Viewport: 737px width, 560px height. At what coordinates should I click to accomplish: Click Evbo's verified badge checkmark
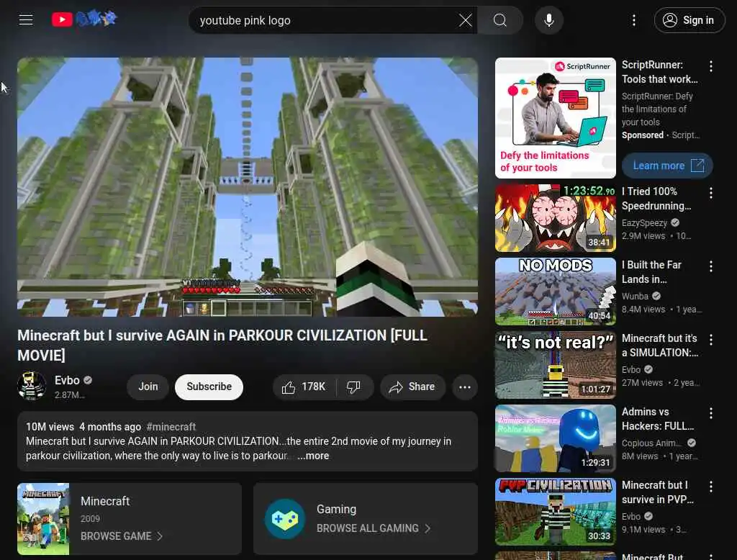88,380
